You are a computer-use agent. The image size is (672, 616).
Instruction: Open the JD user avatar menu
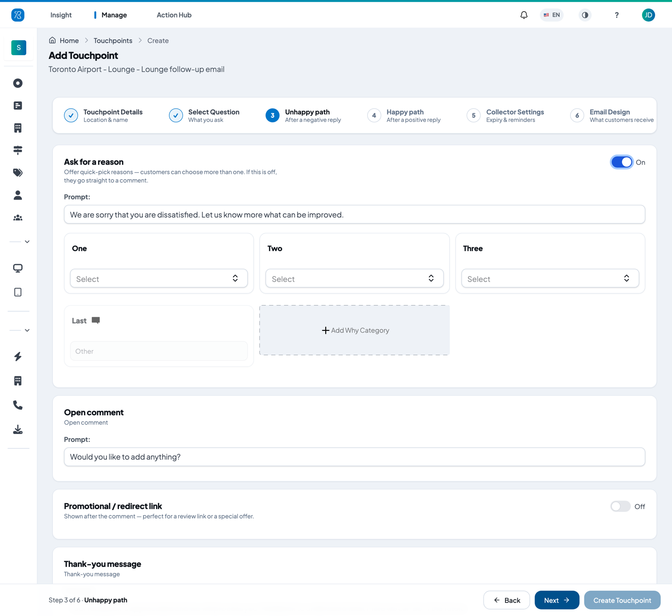pyautogui.click(x=648, y=15)
